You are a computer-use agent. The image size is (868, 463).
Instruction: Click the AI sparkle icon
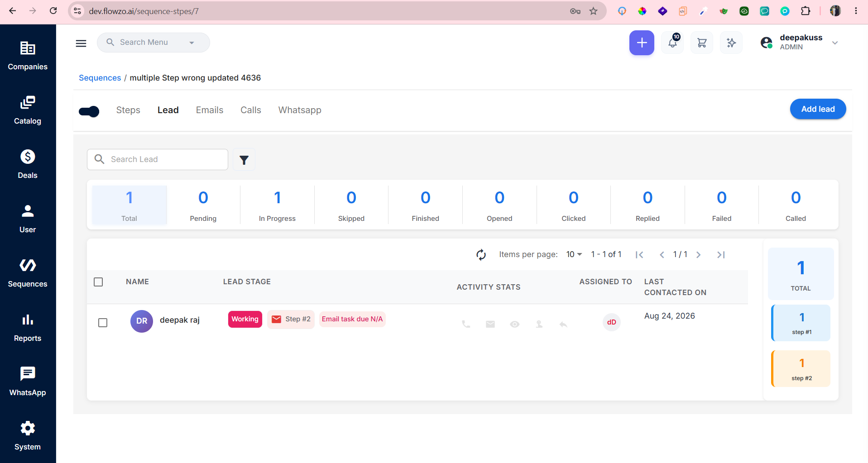coord(731,43)
